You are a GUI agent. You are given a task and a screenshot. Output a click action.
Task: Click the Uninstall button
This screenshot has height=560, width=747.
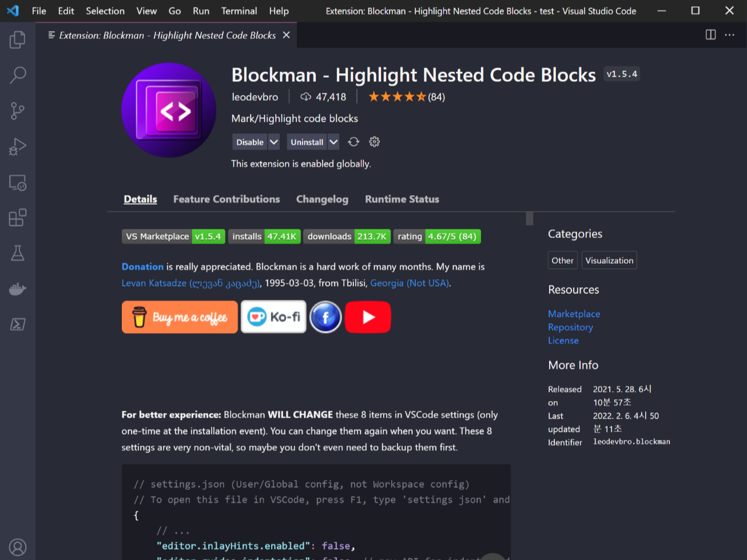tap(307, 142)
